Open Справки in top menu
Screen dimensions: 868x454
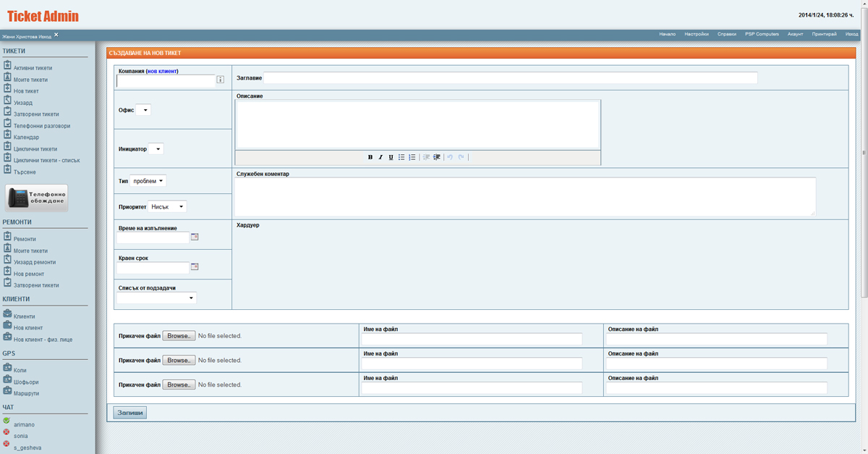click(x=727, y=34)
